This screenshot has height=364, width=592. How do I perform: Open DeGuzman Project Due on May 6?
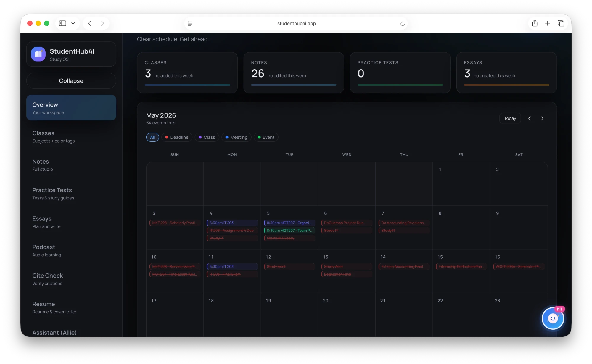click(347, 223)
